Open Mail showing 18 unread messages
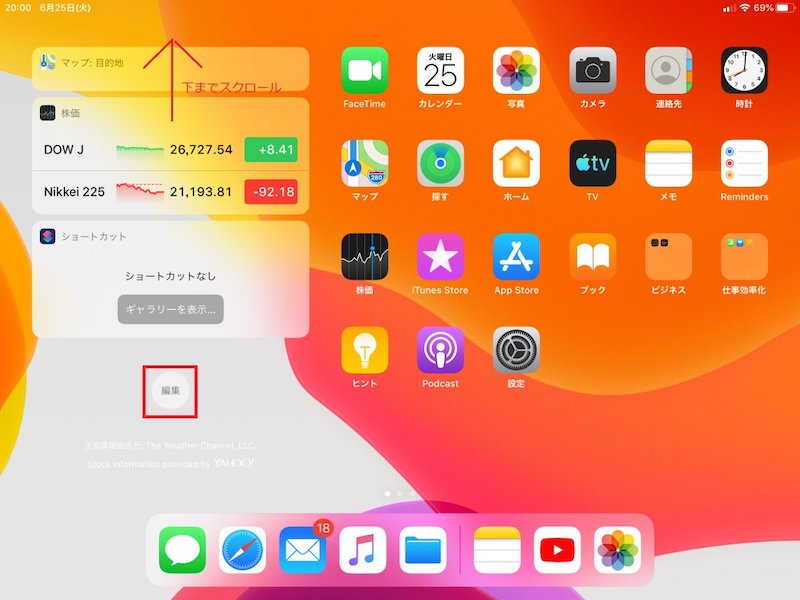This screenshot has width=800, height=600. (301, 548)
